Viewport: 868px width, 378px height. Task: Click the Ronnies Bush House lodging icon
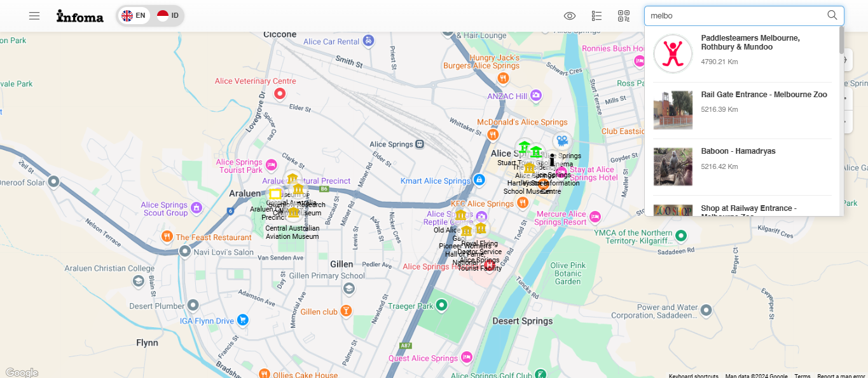click(640, 60)
